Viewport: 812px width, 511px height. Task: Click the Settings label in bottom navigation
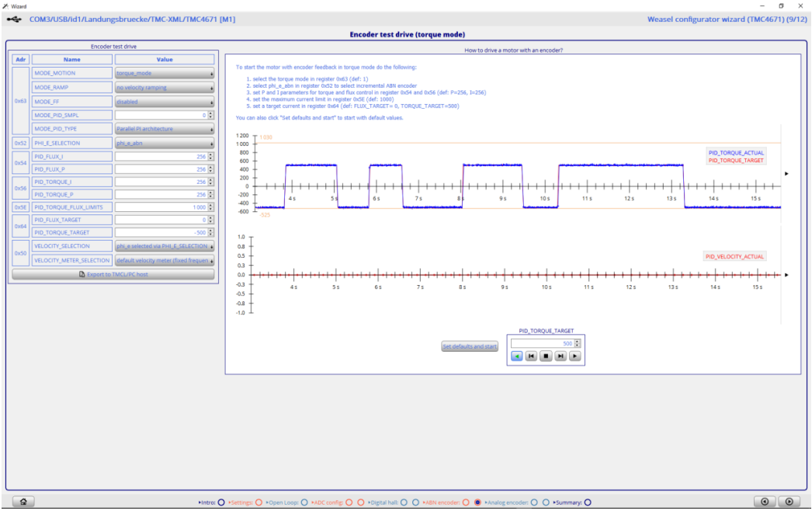click(x=241, y=502)
